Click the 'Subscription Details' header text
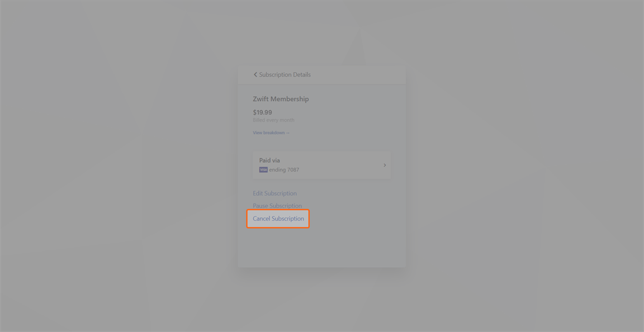 [x=285, y=75]
